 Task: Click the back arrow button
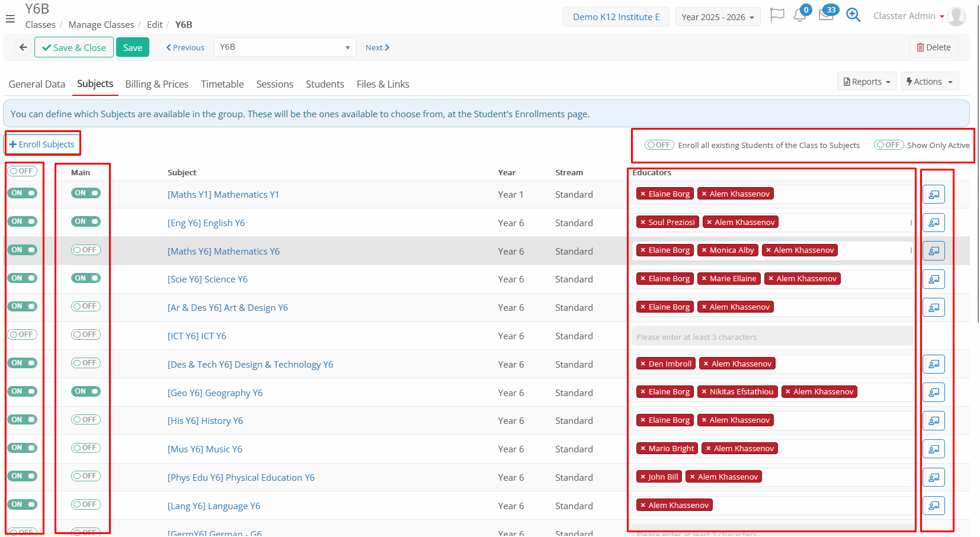[x=23, y=47]
